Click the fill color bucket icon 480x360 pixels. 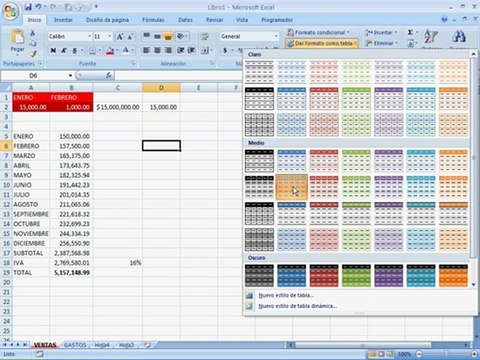tap(110, 51)
